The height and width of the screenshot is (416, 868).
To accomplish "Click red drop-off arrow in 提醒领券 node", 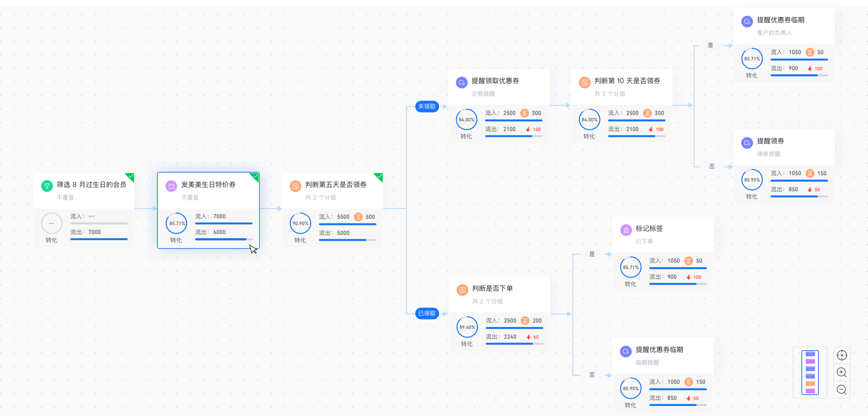I will (810, 190).
